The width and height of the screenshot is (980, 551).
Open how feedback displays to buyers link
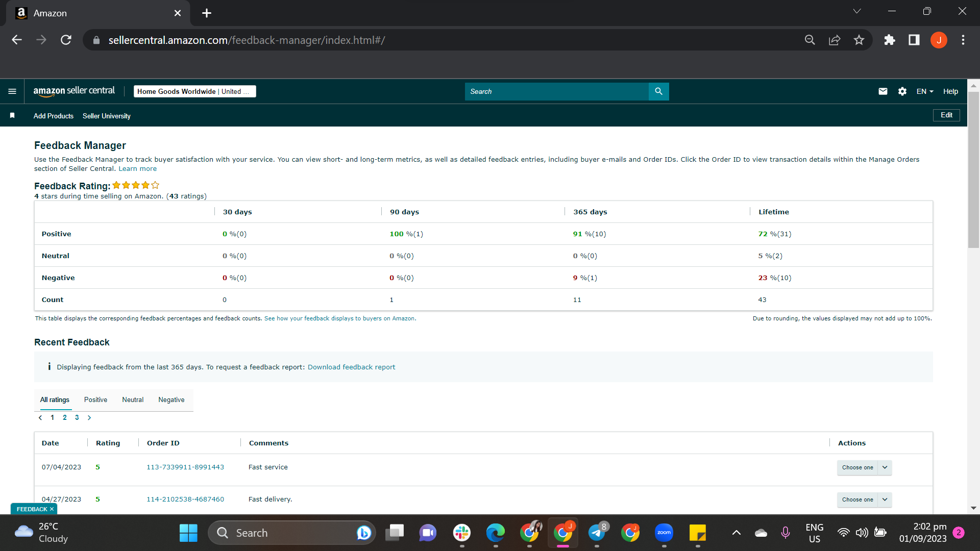pyautogui.click(x=339, y=318)
